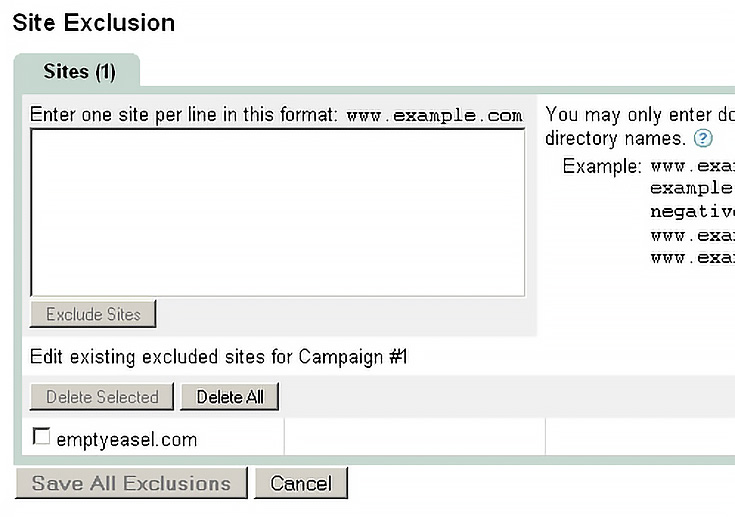Screen dimensions: 735x517
Task: Click the Site Exclusion page heading
Action: tap(94, 22)
